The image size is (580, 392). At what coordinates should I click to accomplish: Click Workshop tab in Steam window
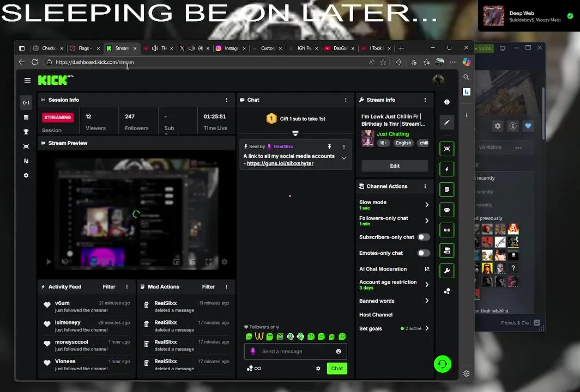(490, 147)
